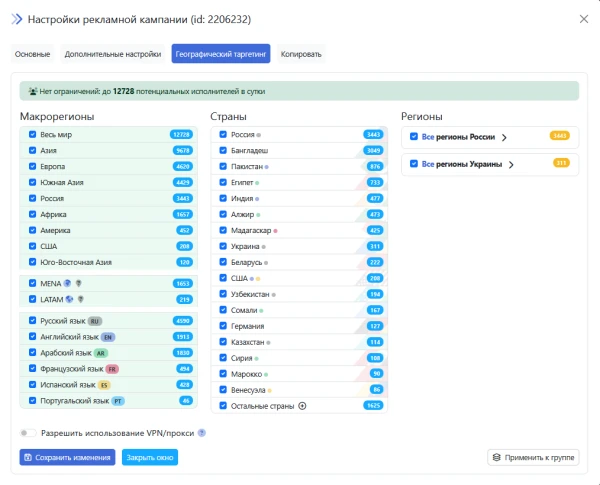Expand the Все регионы Украины chevron
Image resolution: width=600 pixels, height=485 pixels.
(511, 164)
